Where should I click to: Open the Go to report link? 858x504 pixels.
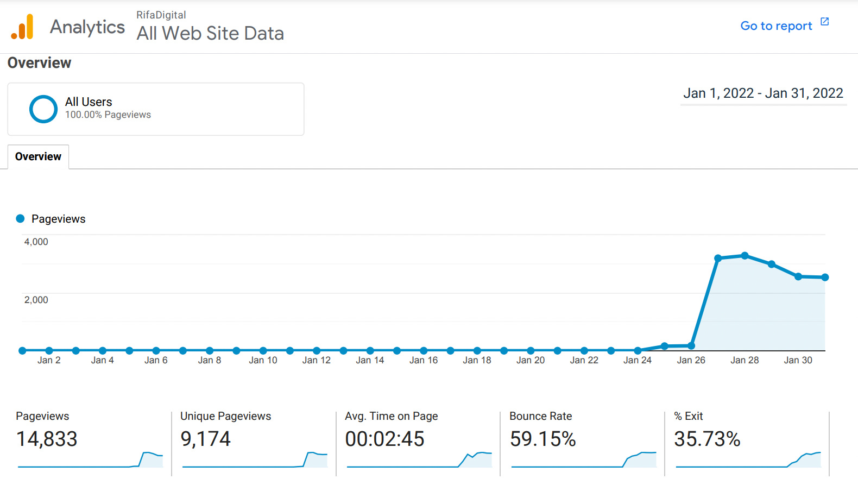(776, 26)
